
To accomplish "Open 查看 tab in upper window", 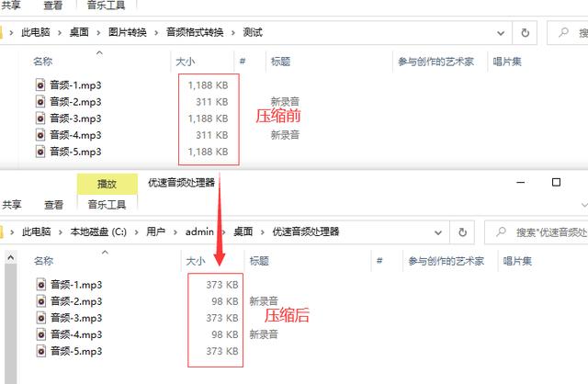I will [53, 6].
